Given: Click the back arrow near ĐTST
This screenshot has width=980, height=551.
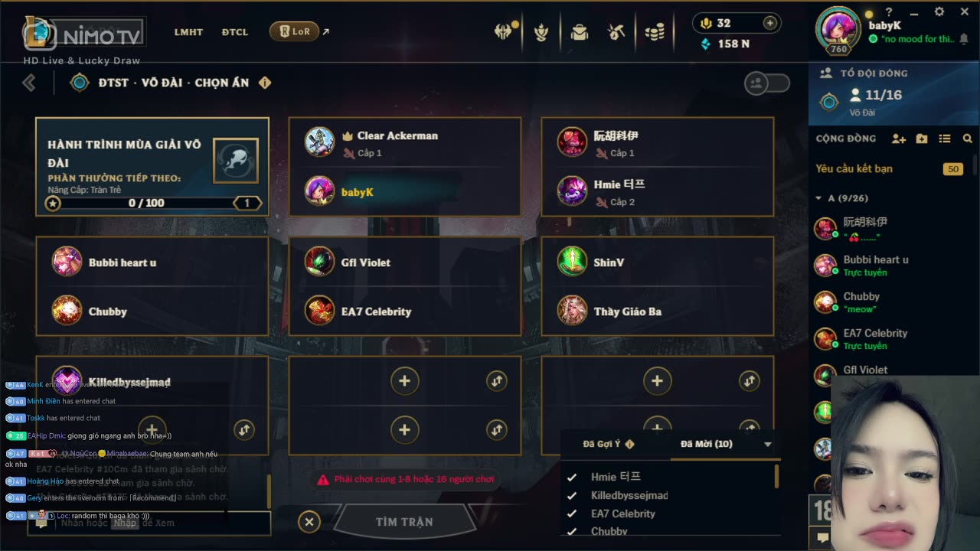Looking at the screenshot, I should (x=29, y=83).
